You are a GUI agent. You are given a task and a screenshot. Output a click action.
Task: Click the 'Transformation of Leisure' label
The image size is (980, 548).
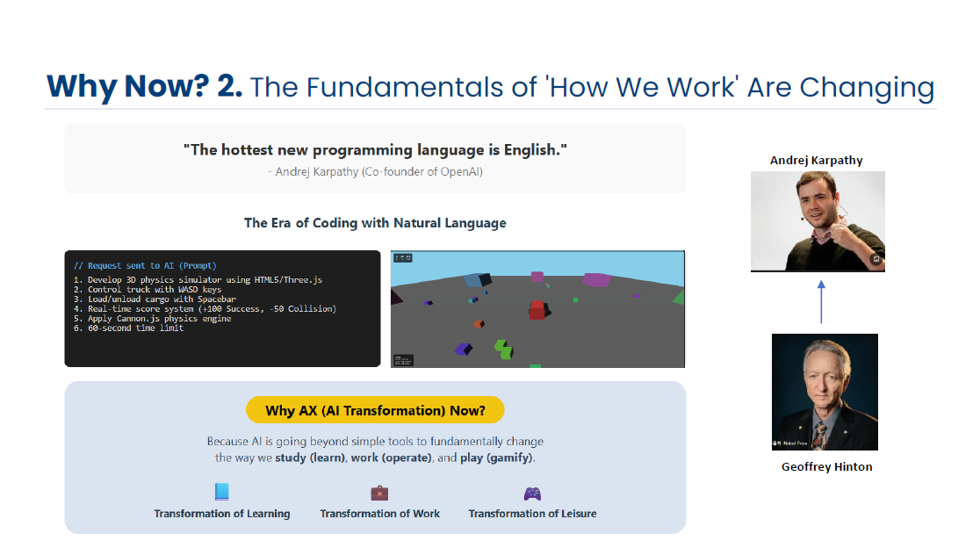(532, 514)
